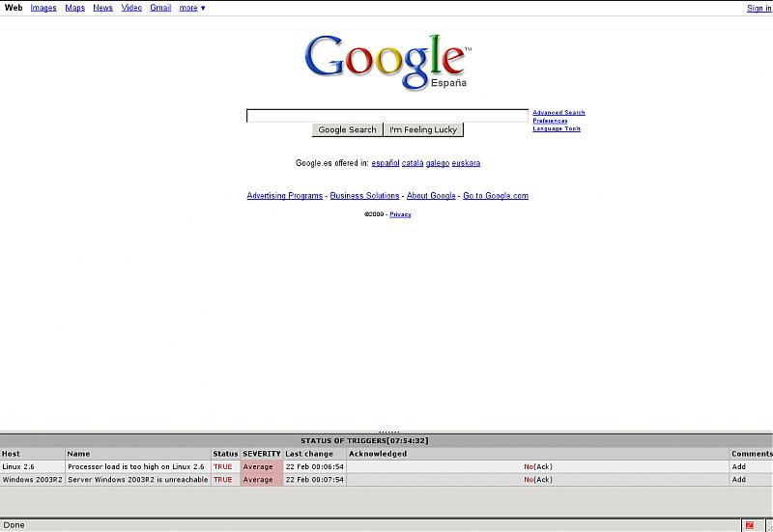Switch language to euskara
The height and width of the screenshot is (532, 773).
tap(466, 163)
